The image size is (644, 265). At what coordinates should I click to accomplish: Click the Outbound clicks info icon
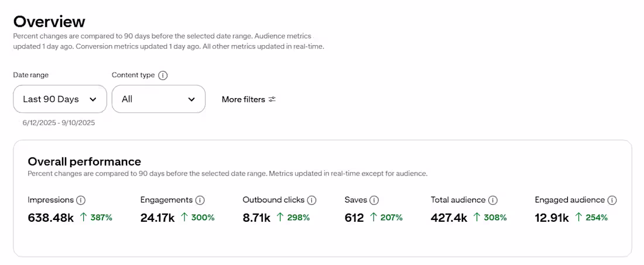(312, 200)
